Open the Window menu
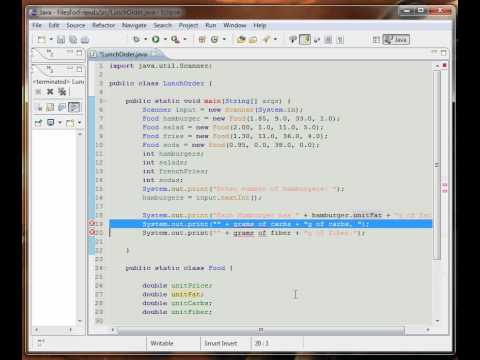The height and width of the screenshot is (360, 480). (235, 25)
